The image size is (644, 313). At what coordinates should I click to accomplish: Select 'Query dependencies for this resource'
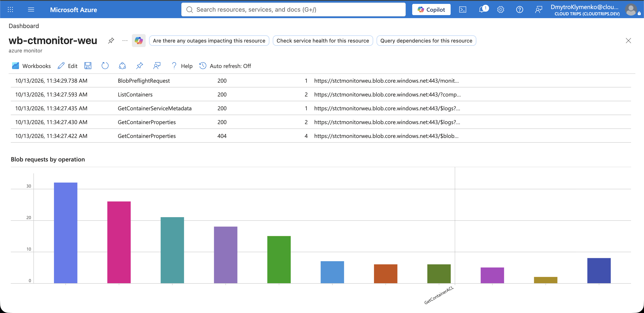point(426,41)
